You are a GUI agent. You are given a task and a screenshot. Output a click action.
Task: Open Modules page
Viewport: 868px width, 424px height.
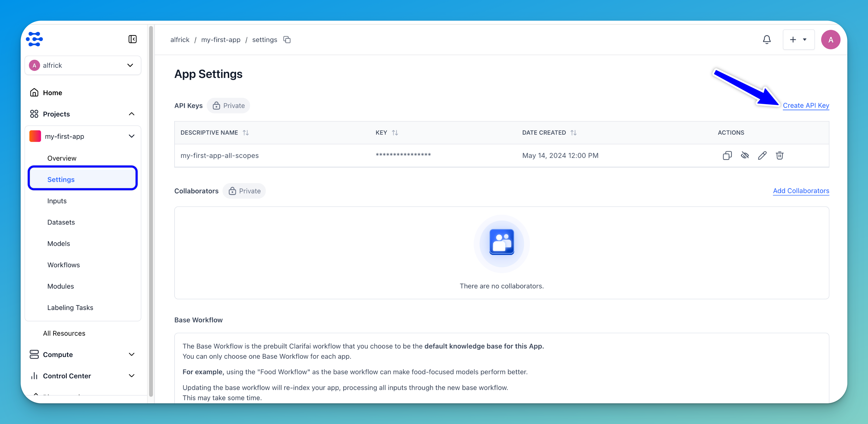pyautogui.click(x=60, y=286)
